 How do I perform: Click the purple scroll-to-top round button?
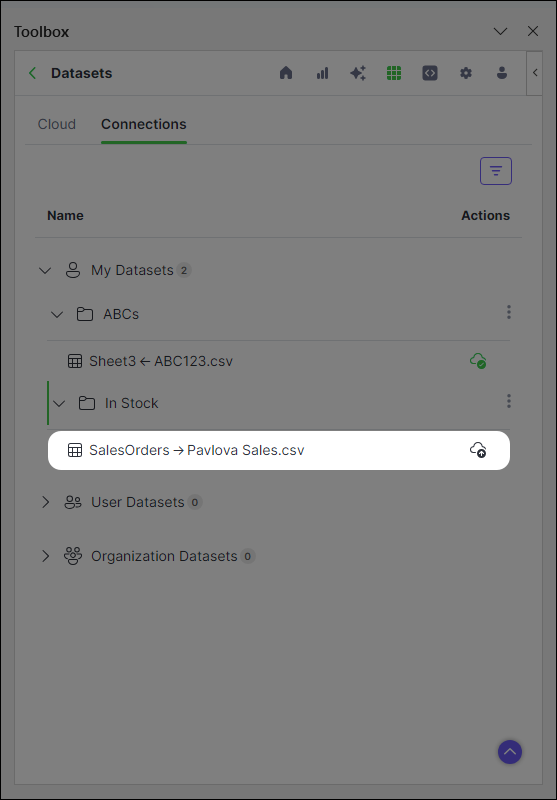510,752
